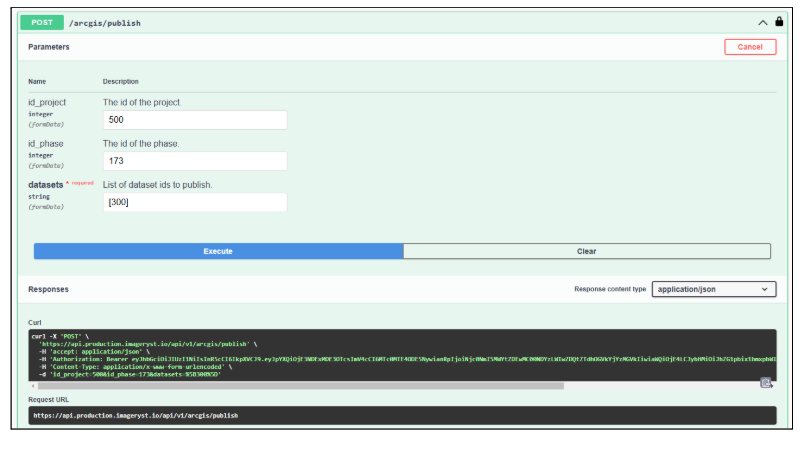Click the Name column header
The image size is (803, 450).
(37, 81)
